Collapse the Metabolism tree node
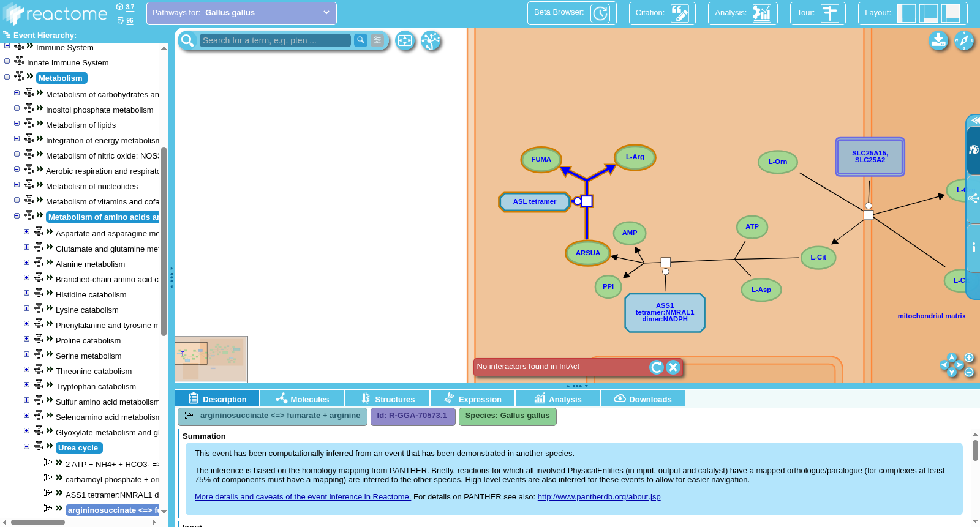Viewport: 980px width, 527px height. tap(7, 77)
